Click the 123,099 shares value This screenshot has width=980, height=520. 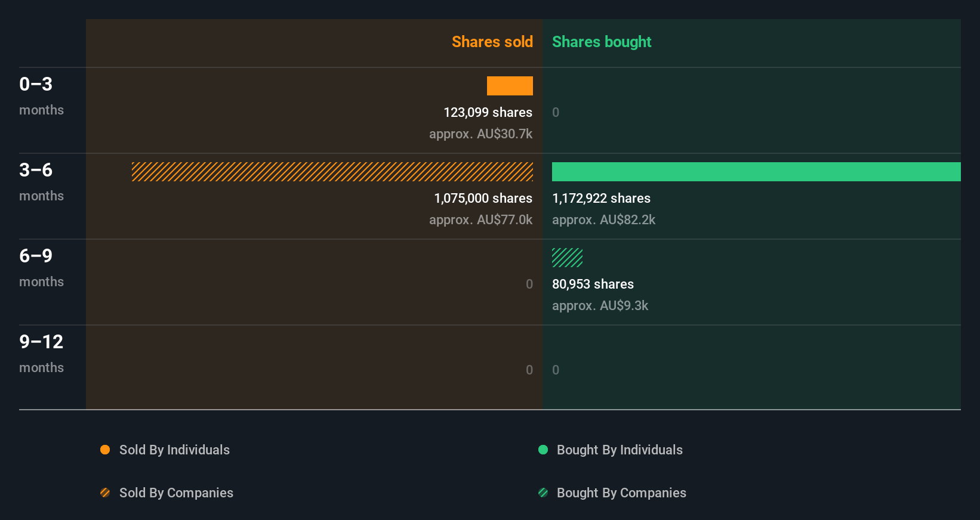[488, 112]
